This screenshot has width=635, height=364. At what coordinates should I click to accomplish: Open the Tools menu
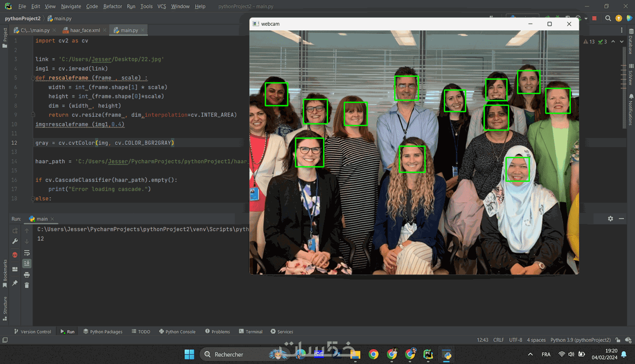pos(146,6)
